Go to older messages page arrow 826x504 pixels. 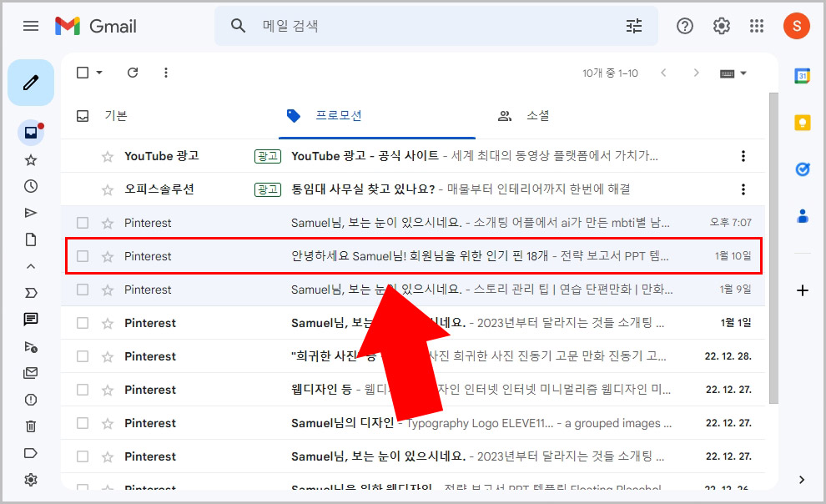[697, 73]
